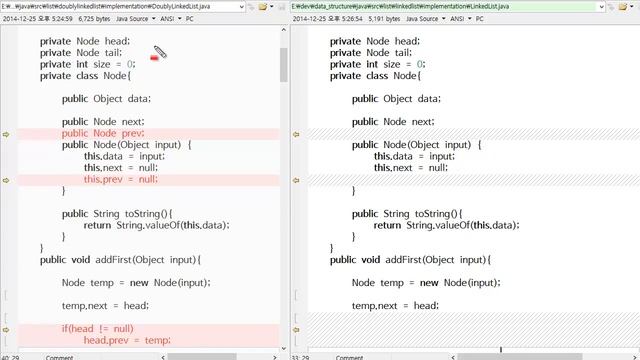
Task: Click the left diff arrow beside 'public Node prev'
Action: pos(6,134)
